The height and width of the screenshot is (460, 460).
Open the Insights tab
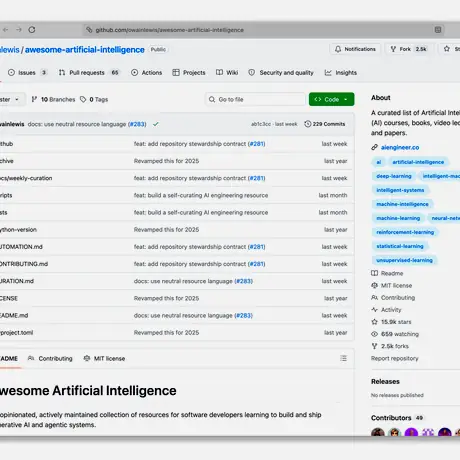click(x=341, y=73)
